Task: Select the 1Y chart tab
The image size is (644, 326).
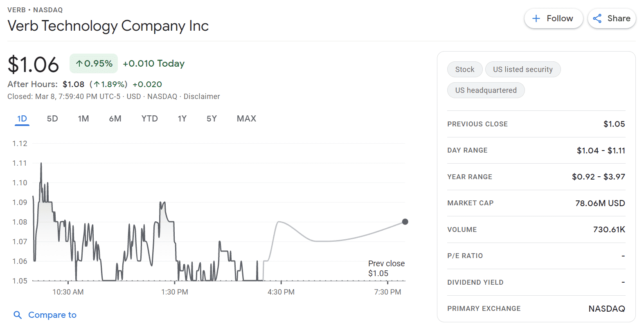Action: coord(182,119)
